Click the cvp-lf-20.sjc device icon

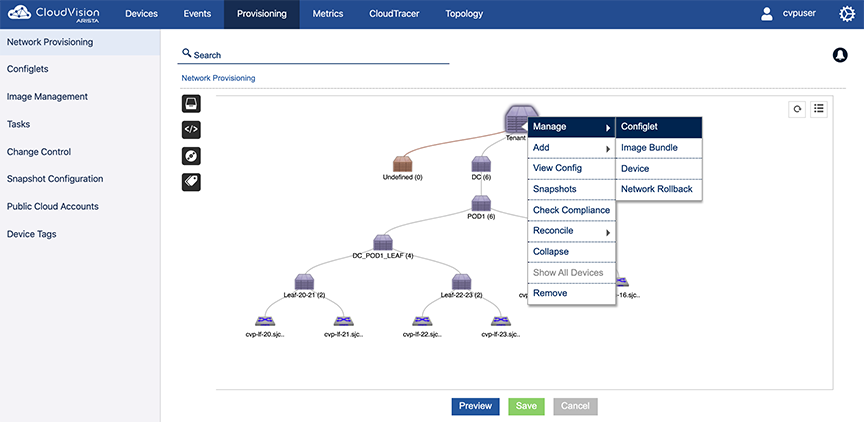[x=265, y=321]
